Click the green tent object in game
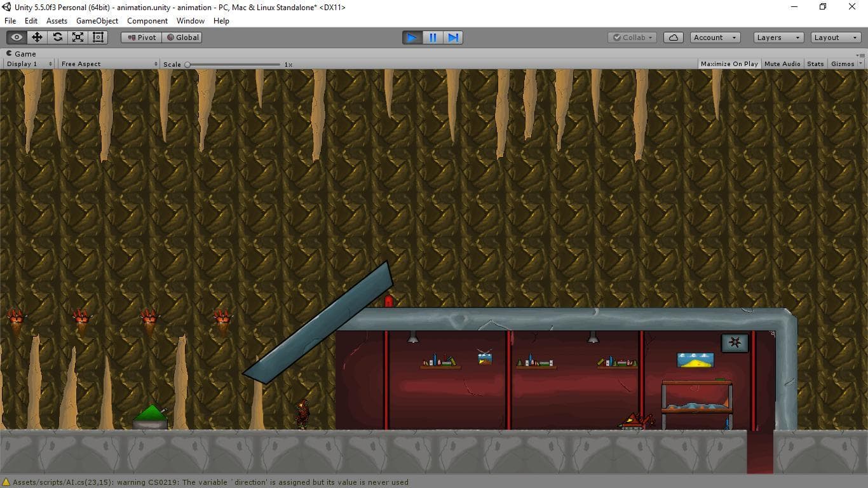 pos(151,417)
